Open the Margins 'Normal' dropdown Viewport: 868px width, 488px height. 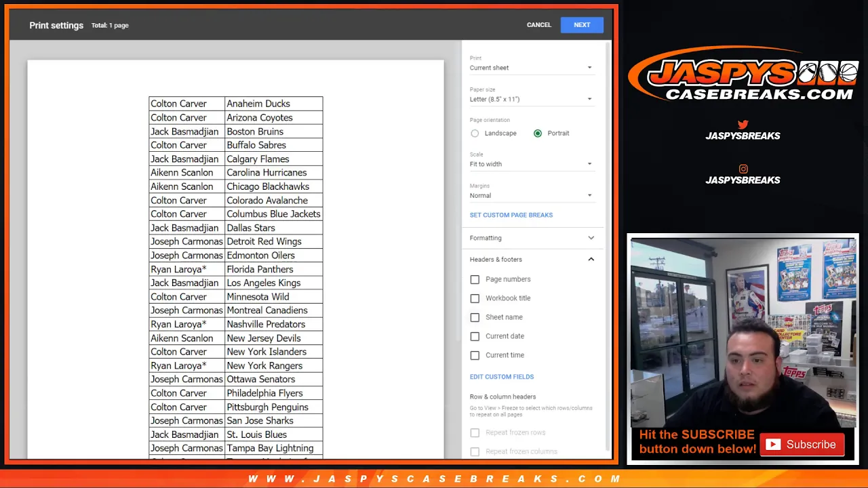tap(531, 195)
